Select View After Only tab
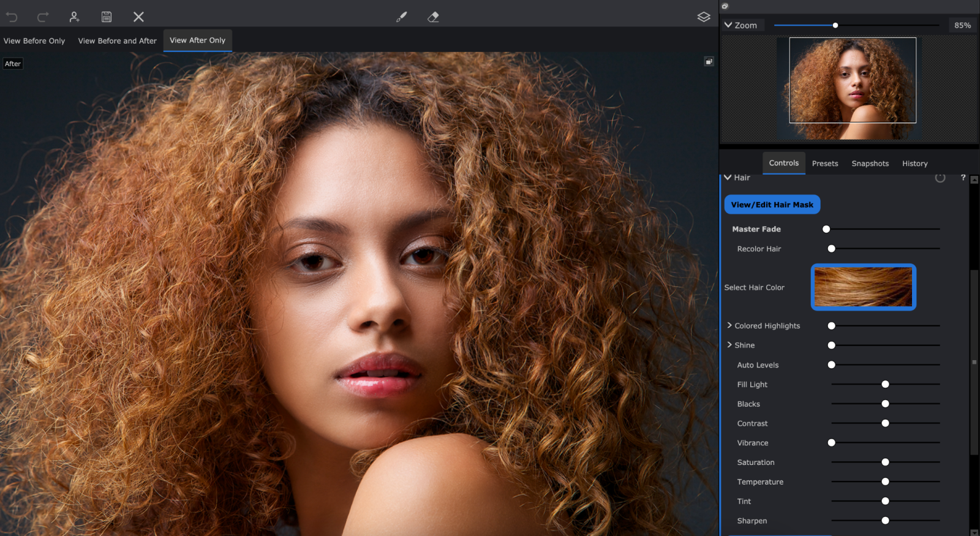This screenshot has height=536, width=980. tap(197, 40)
